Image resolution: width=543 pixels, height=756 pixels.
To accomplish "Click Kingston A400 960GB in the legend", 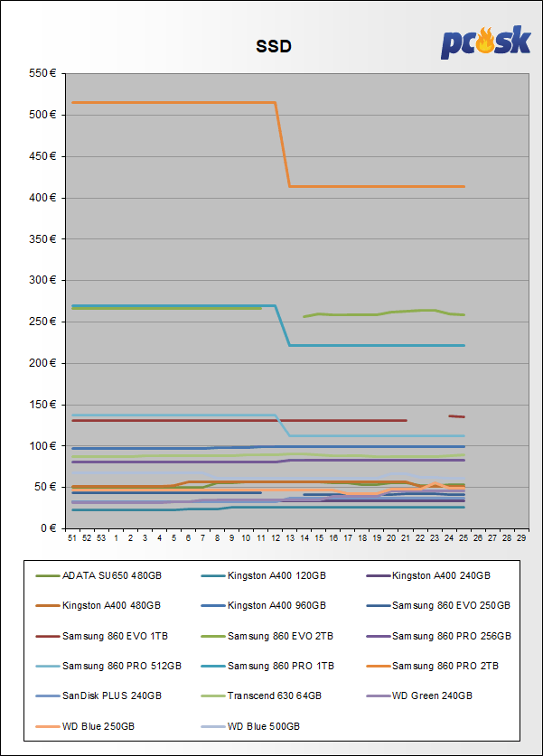I will 274,605.
